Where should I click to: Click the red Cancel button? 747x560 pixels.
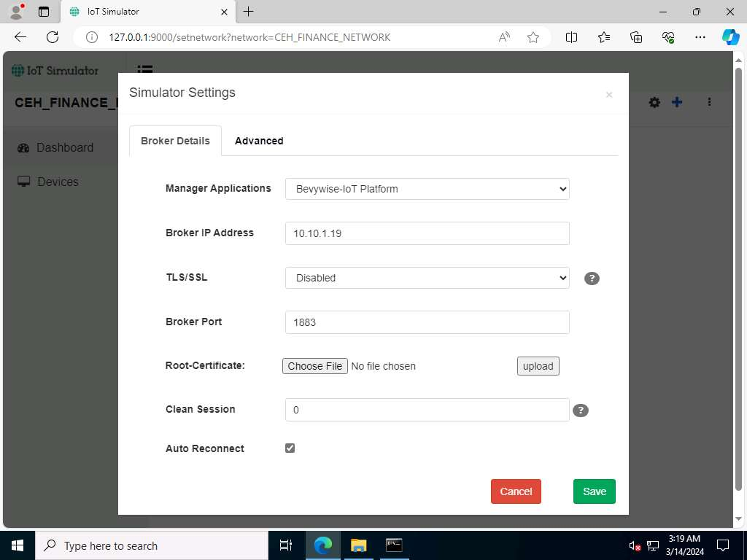point(516,491)
